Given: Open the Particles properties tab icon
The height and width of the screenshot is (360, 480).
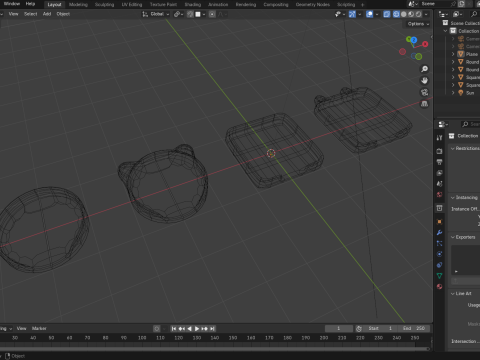Looking at the screenshot, I should coord(439,243).
